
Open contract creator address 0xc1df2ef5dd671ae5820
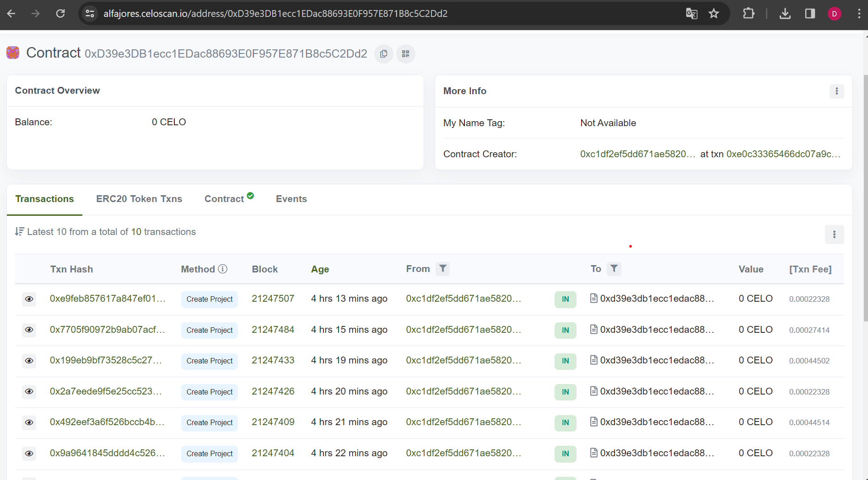click(638, 154)
